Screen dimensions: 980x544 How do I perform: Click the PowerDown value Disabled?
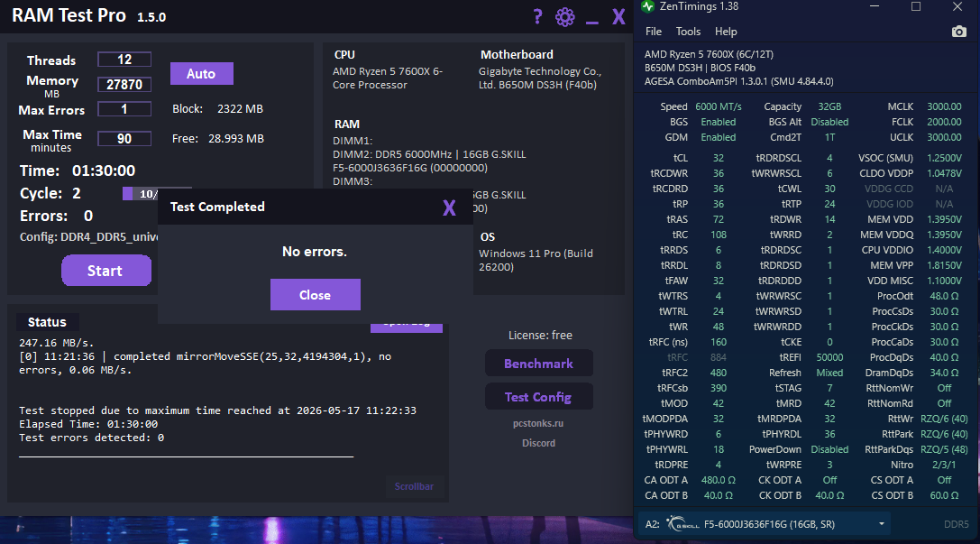(x=829, y=449)
